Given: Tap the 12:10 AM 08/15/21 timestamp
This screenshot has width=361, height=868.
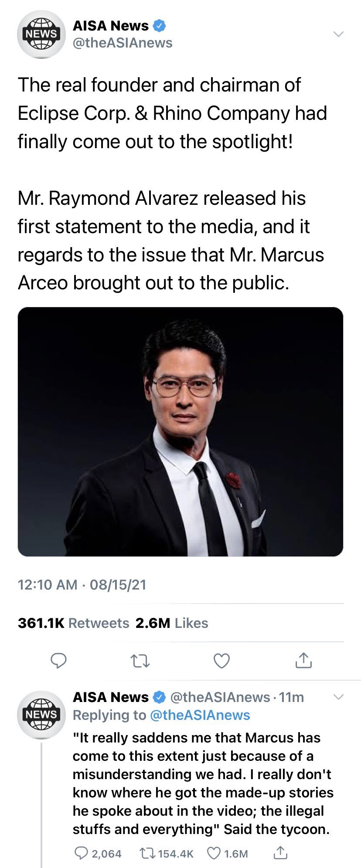Looking at the screenshot, I should click(82, 585).
